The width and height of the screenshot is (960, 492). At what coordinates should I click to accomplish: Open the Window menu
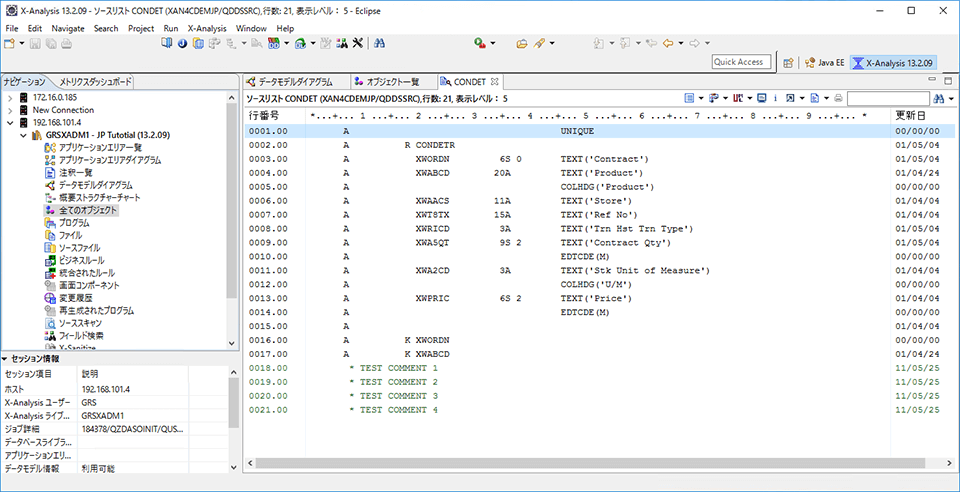coord(251,28)
